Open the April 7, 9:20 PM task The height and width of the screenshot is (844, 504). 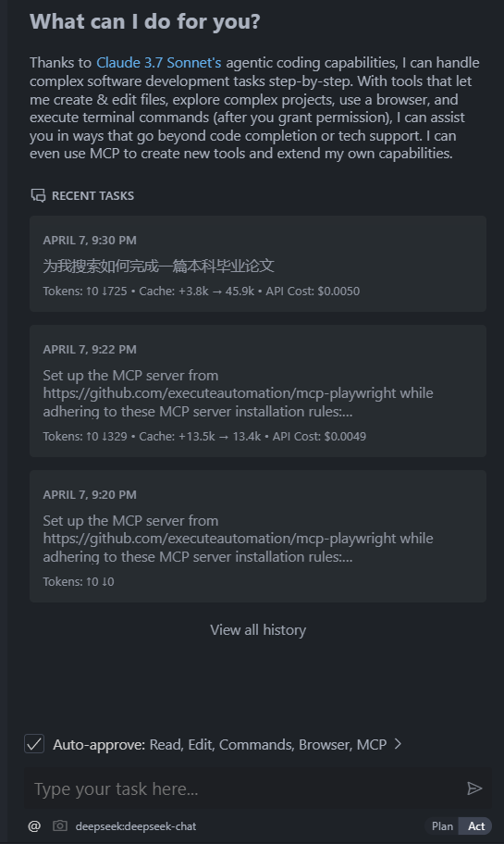(258, 537)
